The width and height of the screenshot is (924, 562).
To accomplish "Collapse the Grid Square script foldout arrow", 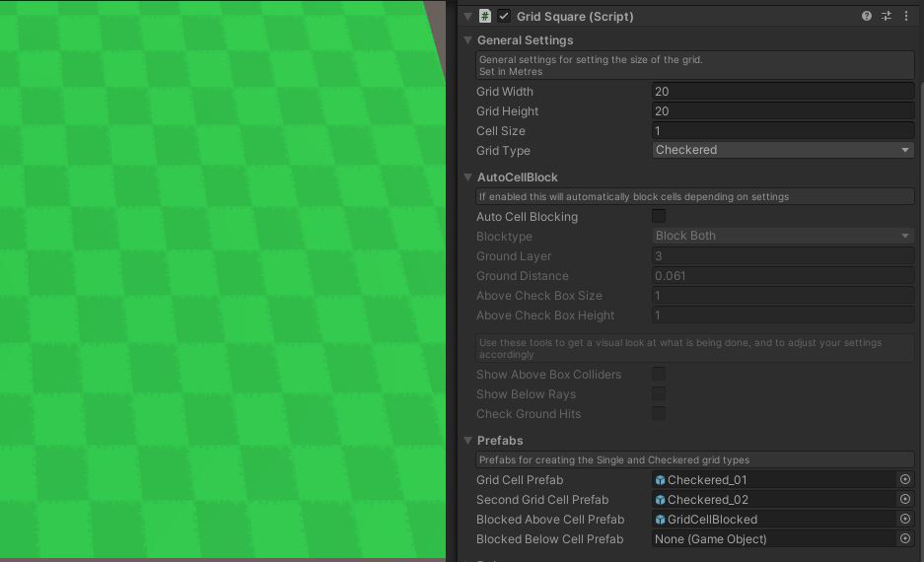I will (x=467, y=16).
